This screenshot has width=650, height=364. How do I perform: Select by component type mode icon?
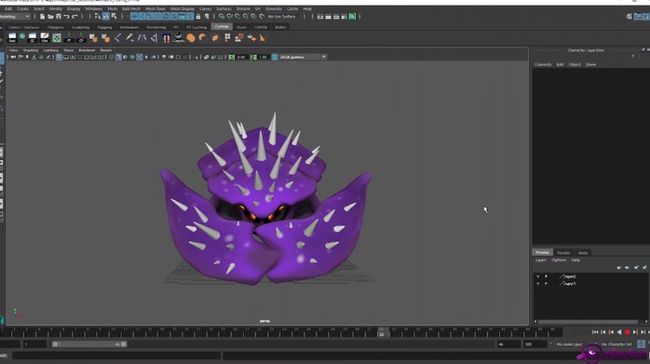pos(114,17)
